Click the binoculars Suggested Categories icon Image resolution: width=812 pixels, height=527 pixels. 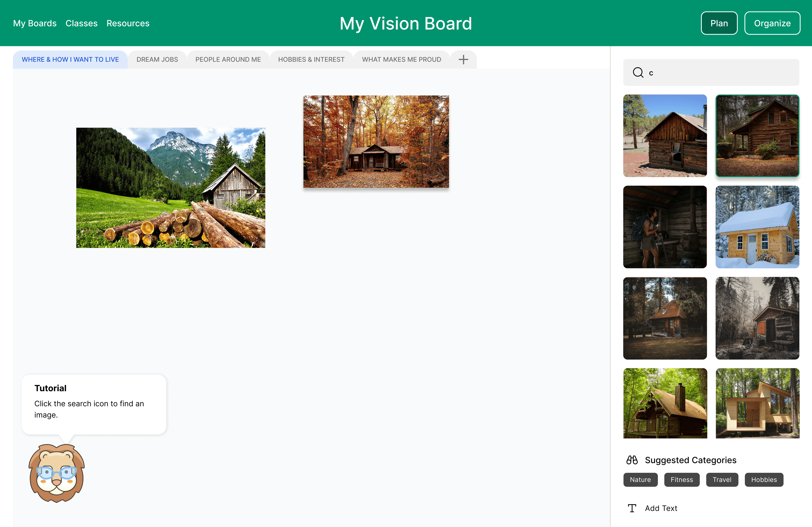point(632,460)
